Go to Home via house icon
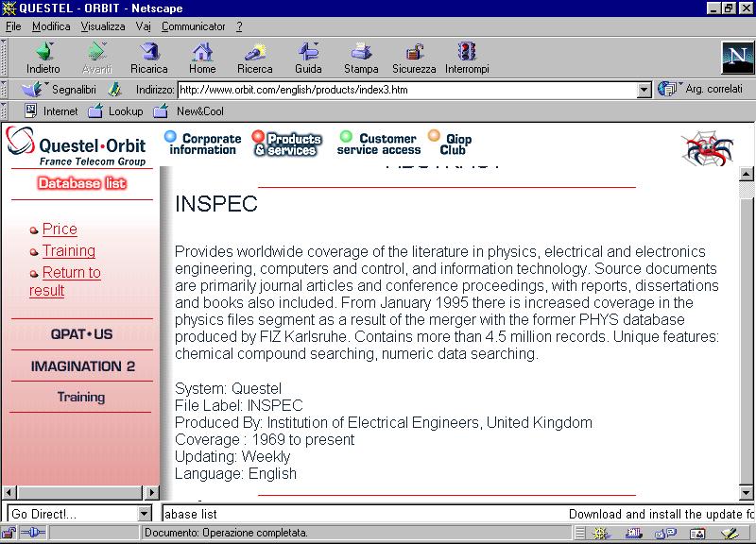 click(202, 51)
